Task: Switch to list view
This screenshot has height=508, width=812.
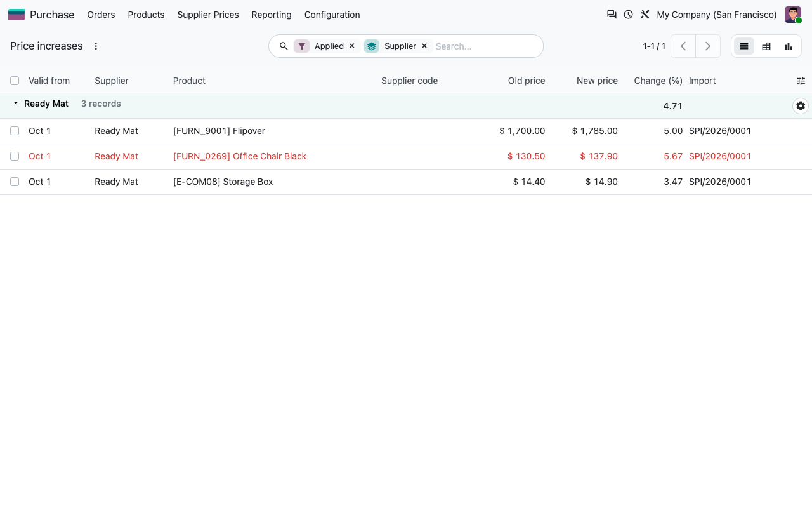Action: pos(744,46)
